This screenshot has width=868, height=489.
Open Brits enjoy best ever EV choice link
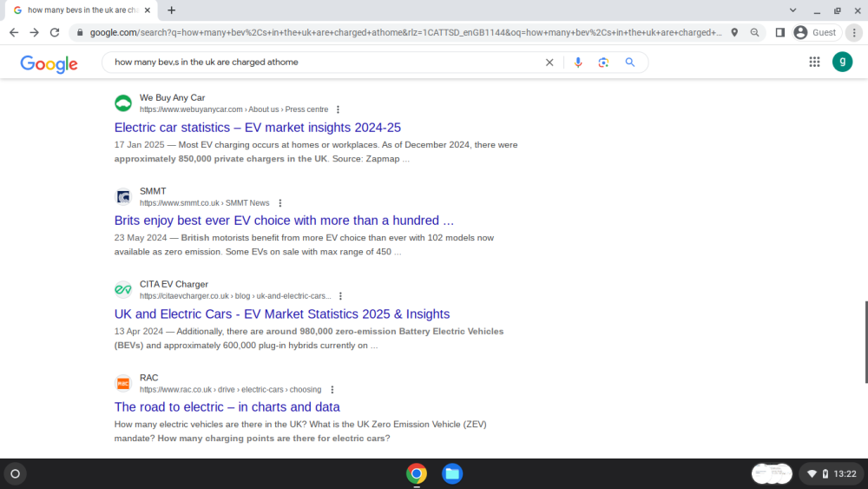click(x=284, y=221)
